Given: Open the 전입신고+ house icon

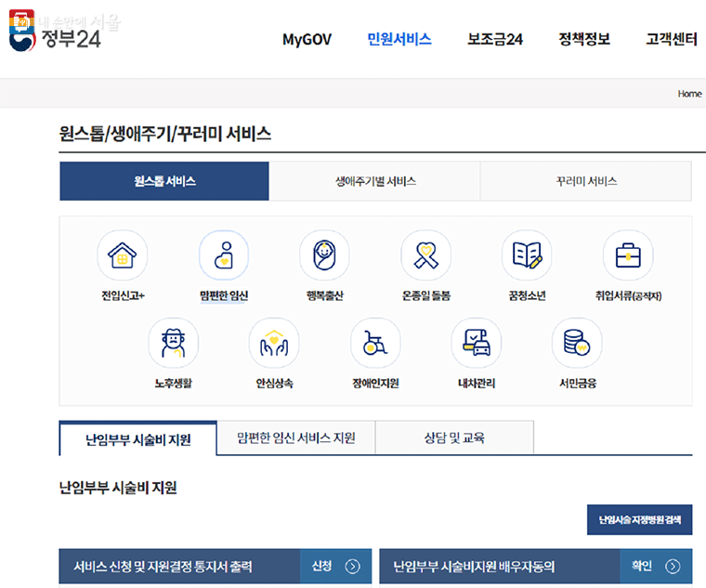Looking at the screenshot, I should 122,255.
